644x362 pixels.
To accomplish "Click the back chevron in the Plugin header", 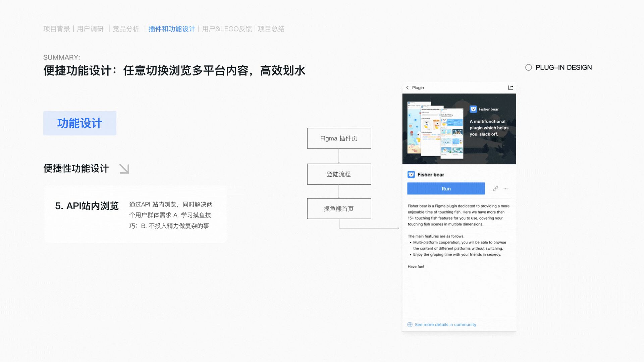I will click(408, 87).
